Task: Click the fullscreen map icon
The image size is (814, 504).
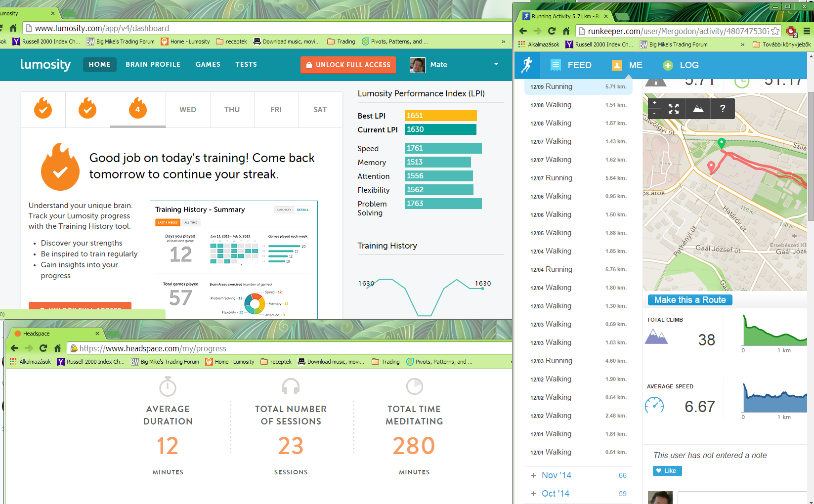Action: point(673,108)
